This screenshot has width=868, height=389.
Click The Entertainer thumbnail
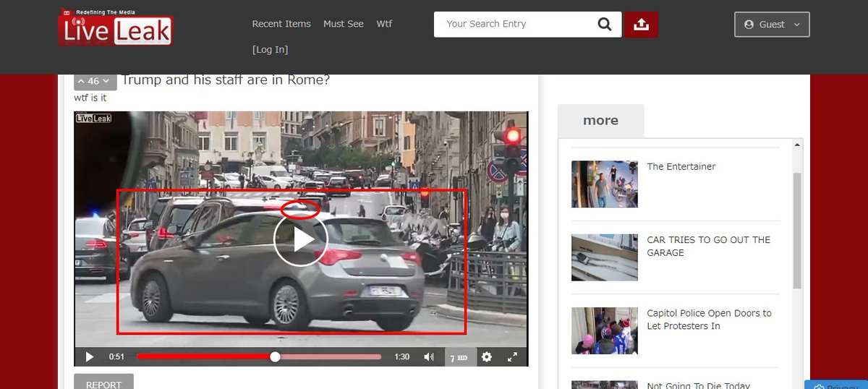click(x=605, y=184)
